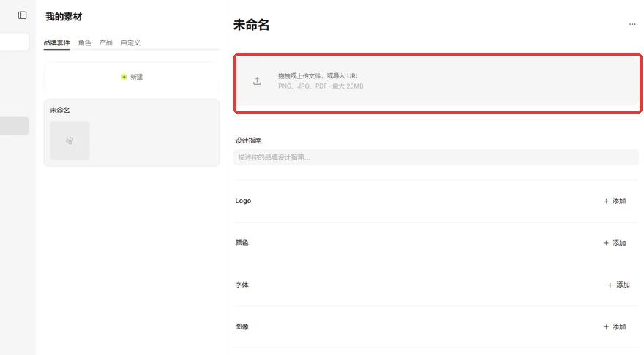Click the green plus icon beside 新建
The width and height of the screenshot is (644, 355).
[x=124, y=77]
